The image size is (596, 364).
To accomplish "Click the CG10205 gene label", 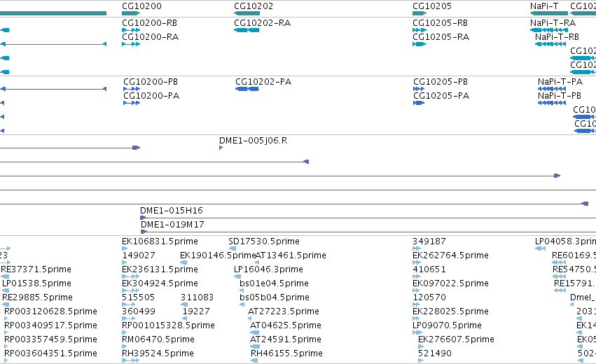I will (432, 6).
